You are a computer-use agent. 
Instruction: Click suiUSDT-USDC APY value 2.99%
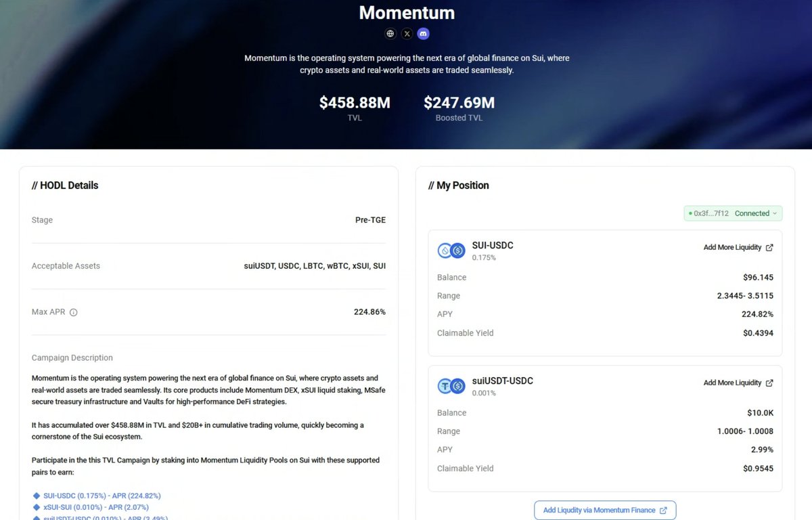point(762,450)
